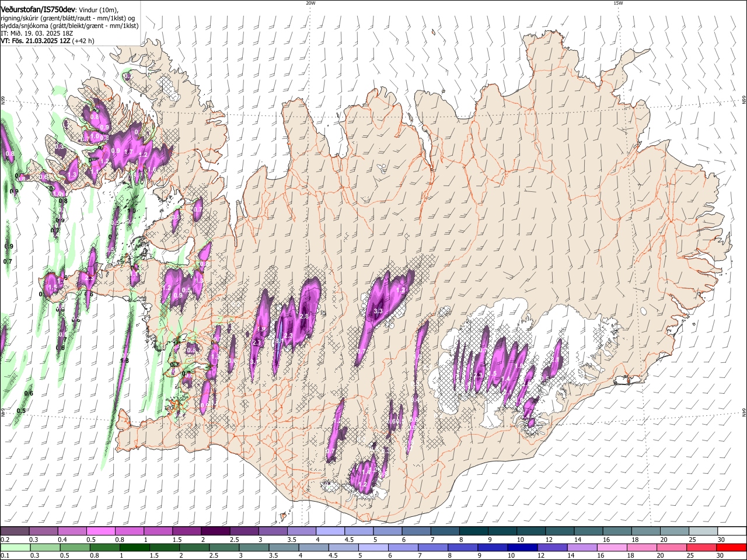
Task: Click the bright pink 0.5–0.8 snow swatch
Action: 100,531
